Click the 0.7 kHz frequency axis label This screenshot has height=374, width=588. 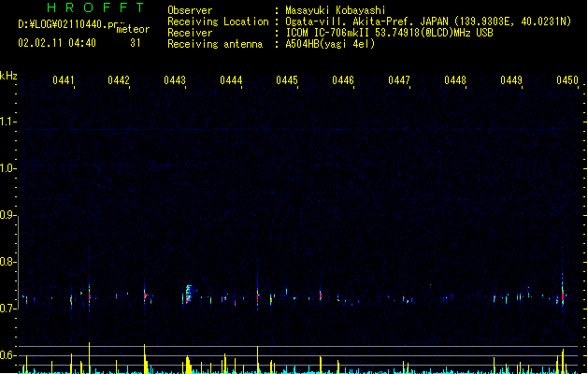pyautogui.click(x=7, y=309)
